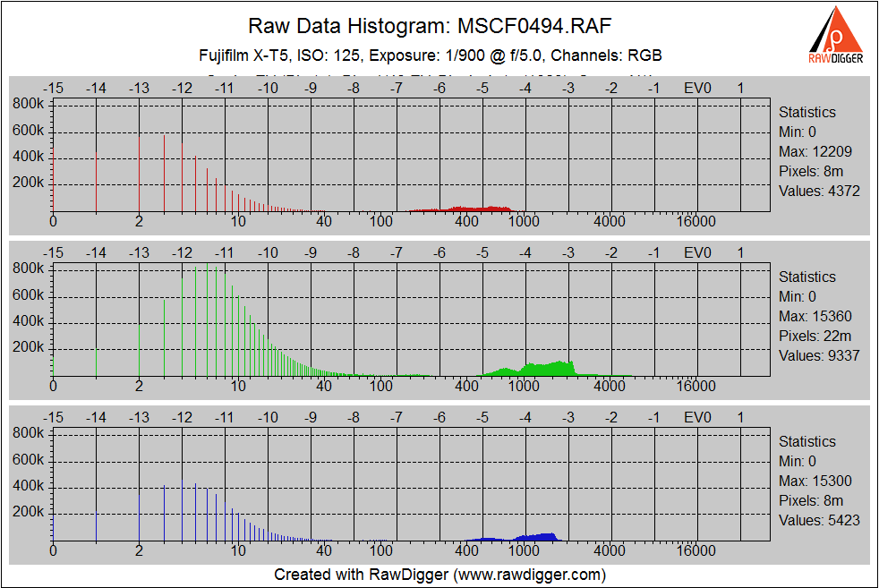Click the 800k axis label on the green histogram

(x=29, y=268)
